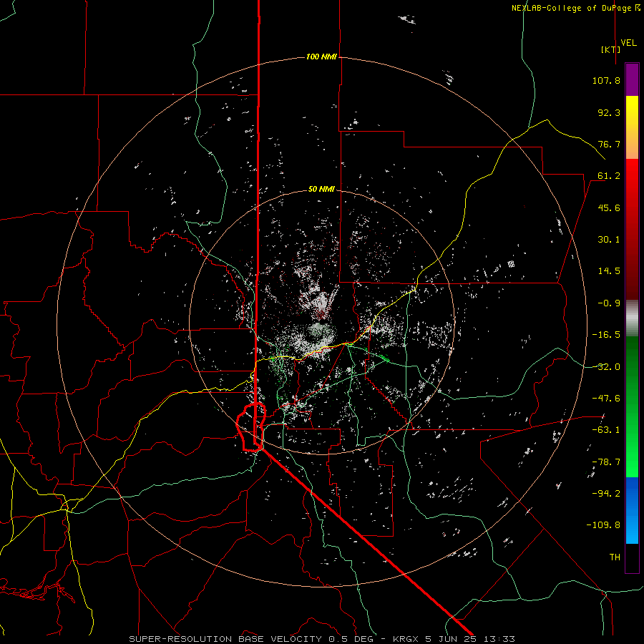Select the 107.8 velocity scale value
644x644 pixels.
tap(606, 80)
